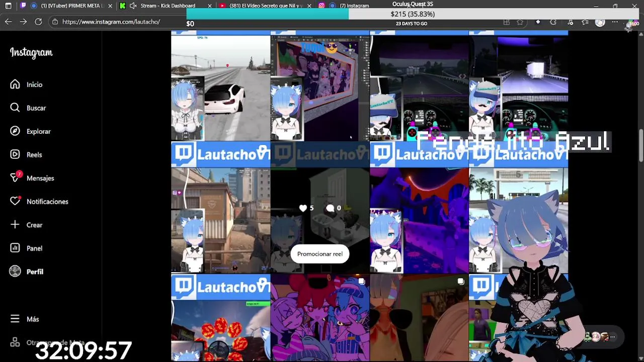
Task: Click the Inicio link text
Action: pyautogui.click(x=35, y=84)
